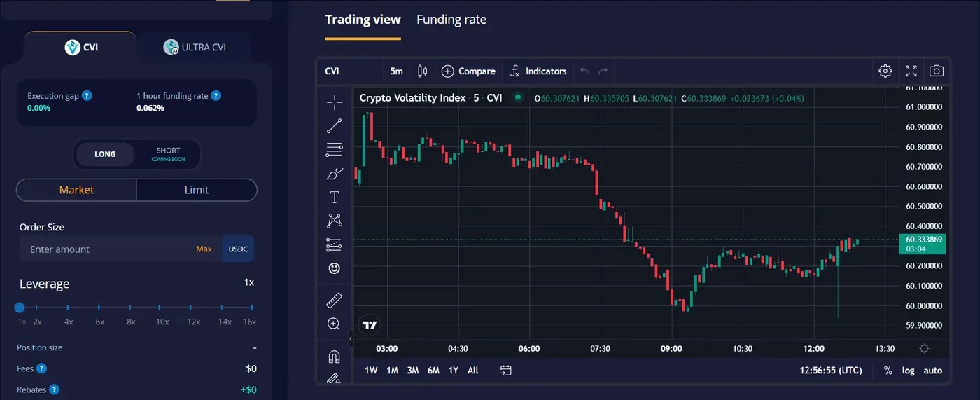The image size is (980, 400).
Task: Click the USDC currency button
Action: [239, 249]
